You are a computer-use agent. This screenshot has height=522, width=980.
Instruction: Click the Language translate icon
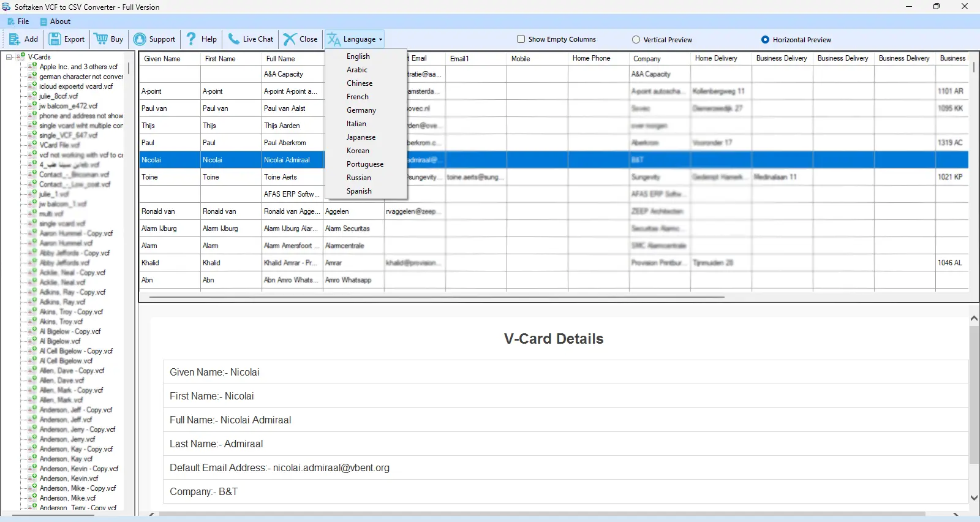(333, 39)
